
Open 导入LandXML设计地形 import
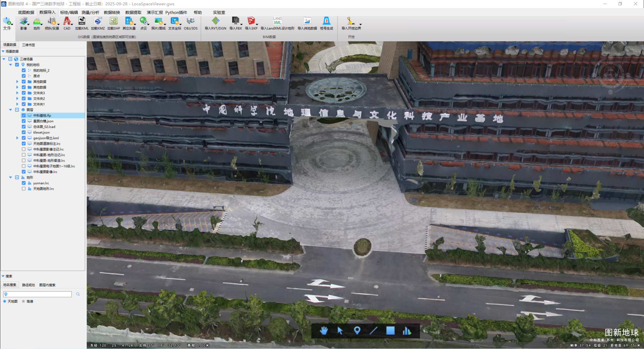(x=277, y=23)
